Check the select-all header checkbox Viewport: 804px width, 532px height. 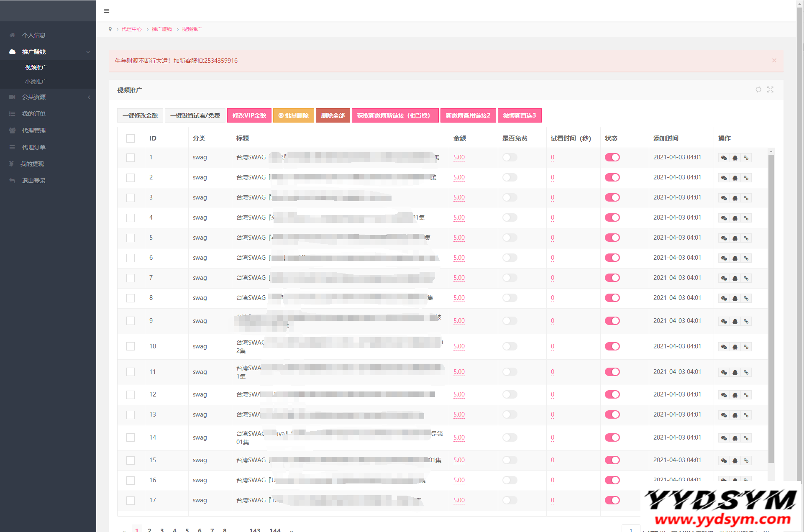tap(131, 138)
